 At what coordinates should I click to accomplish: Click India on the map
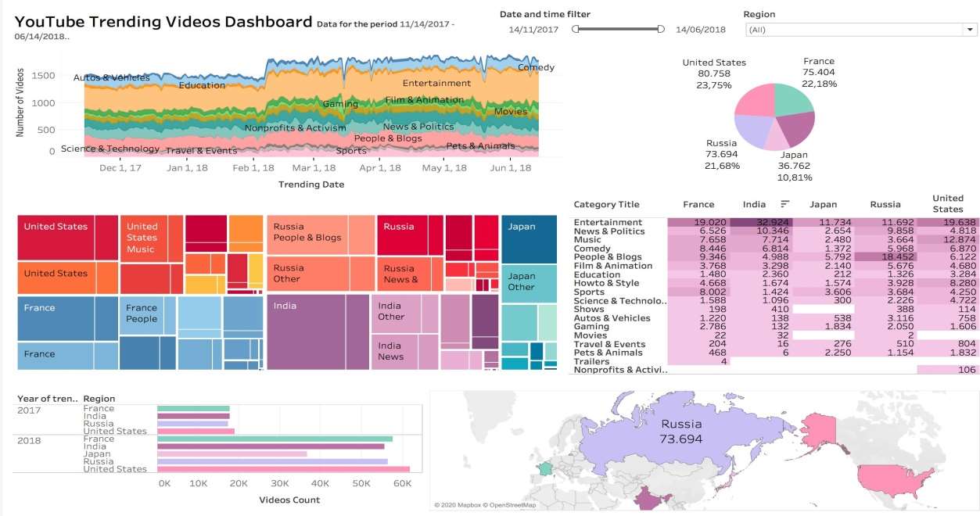coord(648,498)
